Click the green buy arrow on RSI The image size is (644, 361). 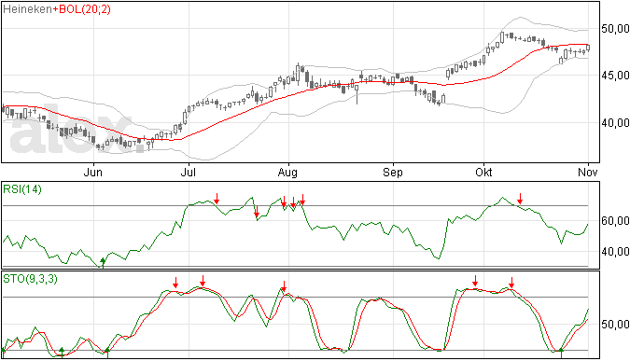pos(103,263)
